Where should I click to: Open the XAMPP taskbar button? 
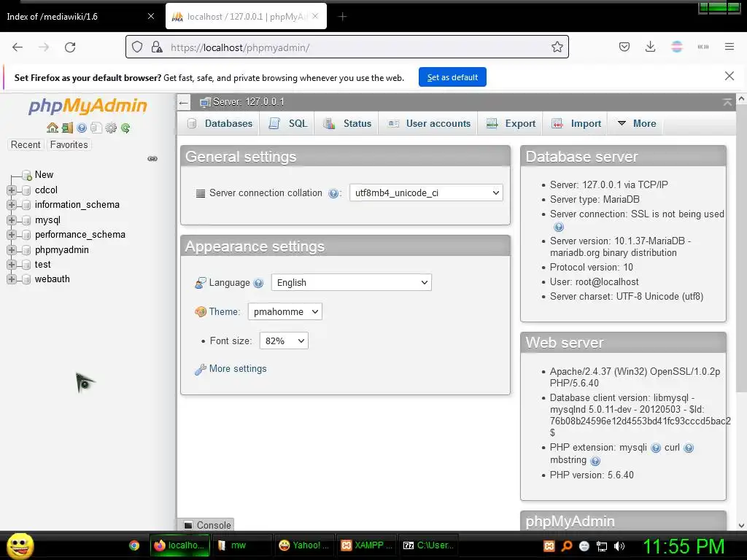click(x=368, y=545)
